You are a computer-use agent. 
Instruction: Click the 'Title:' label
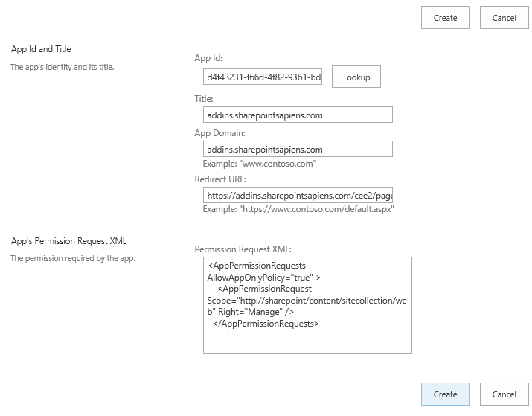tap(204, 99)
